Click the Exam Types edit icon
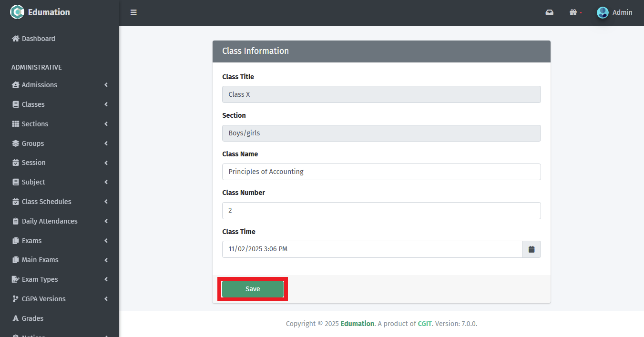644x337 pixels. coord(16,279)
